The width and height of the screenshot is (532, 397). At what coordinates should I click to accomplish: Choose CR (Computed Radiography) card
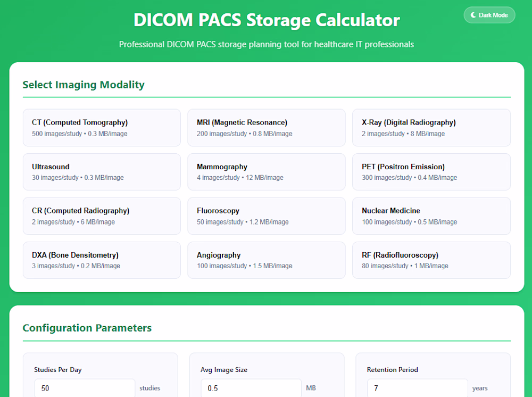click(x=102, y=216)
